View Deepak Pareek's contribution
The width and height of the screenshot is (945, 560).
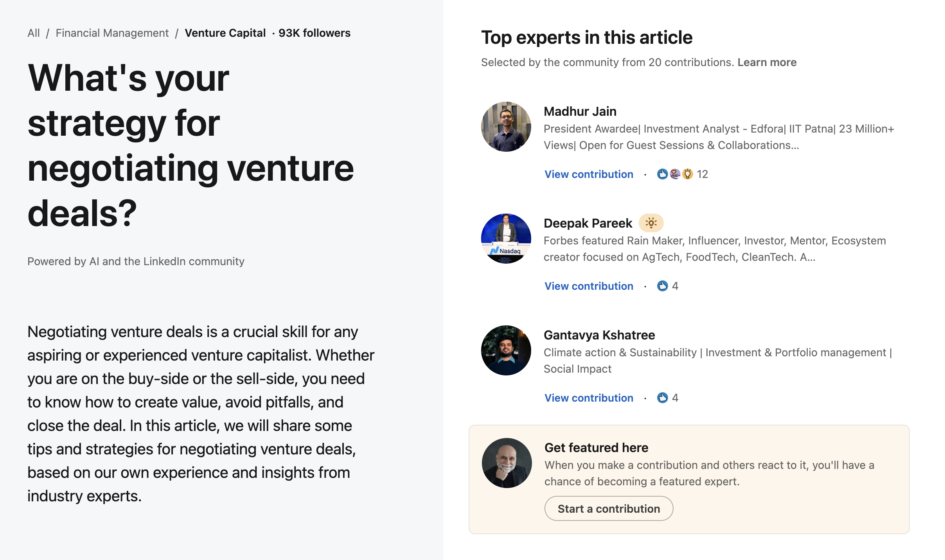[589, 286]
